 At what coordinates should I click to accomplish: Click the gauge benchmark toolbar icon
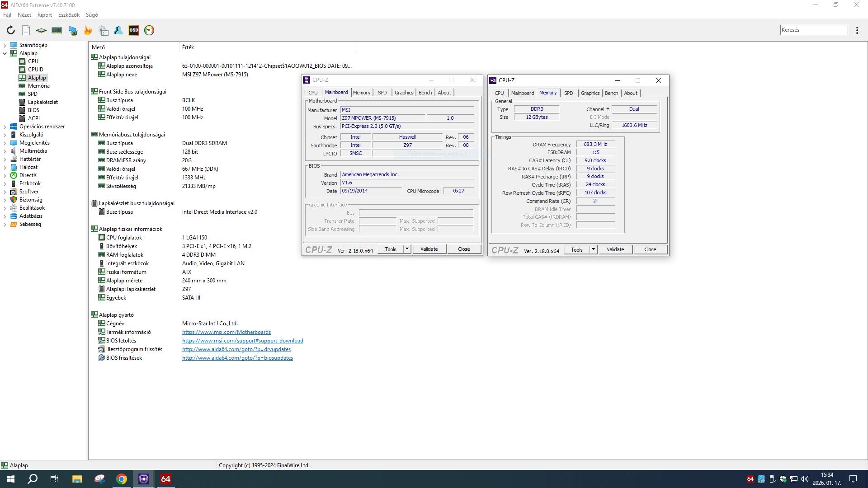149,30
